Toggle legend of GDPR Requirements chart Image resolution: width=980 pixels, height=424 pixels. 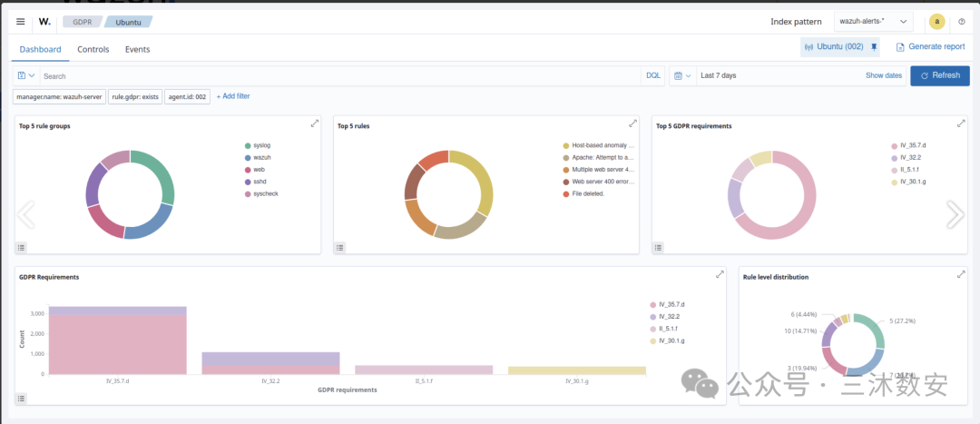[21, 399]
